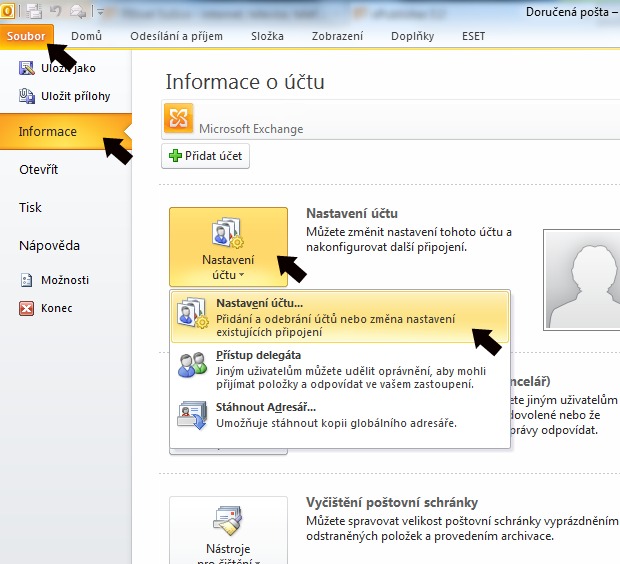Screen dimensions: 620x564
Task: Select the Doplňky tab
Action: (412, 36)
